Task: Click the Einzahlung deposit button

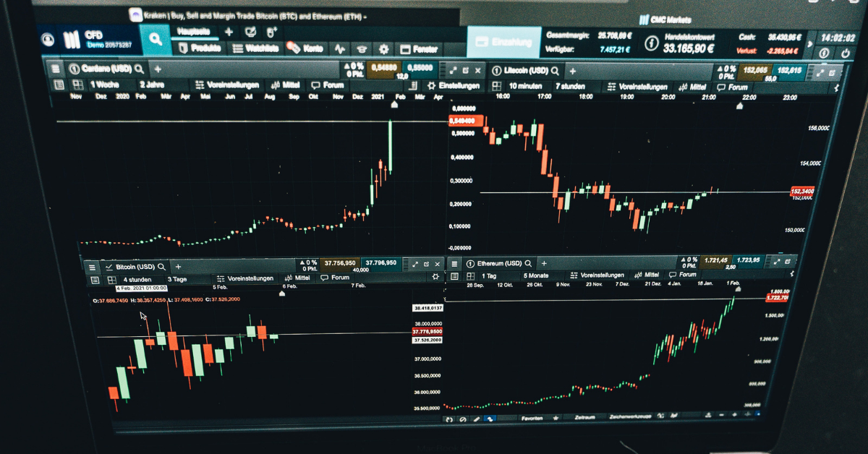Action: tap(504, 42)
